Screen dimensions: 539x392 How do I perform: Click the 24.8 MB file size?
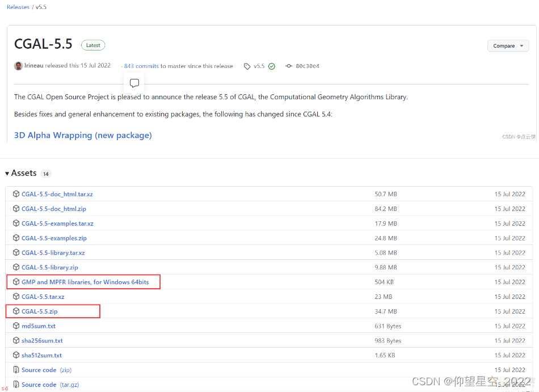coord(386,238)
